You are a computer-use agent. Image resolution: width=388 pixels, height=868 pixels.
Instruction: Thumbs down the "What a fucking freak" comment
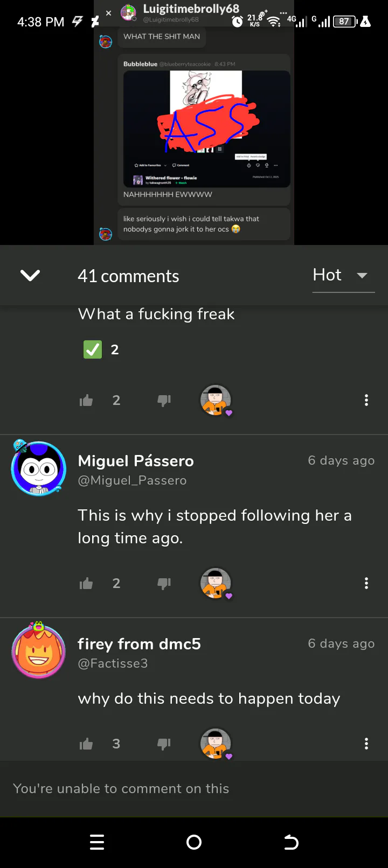coord(164,400)
